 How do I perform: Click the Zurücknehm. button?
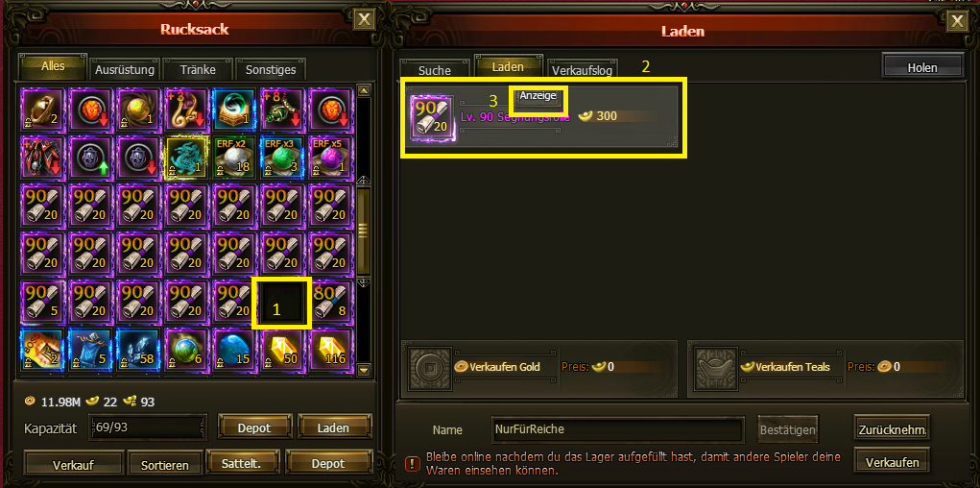(892, 429)
